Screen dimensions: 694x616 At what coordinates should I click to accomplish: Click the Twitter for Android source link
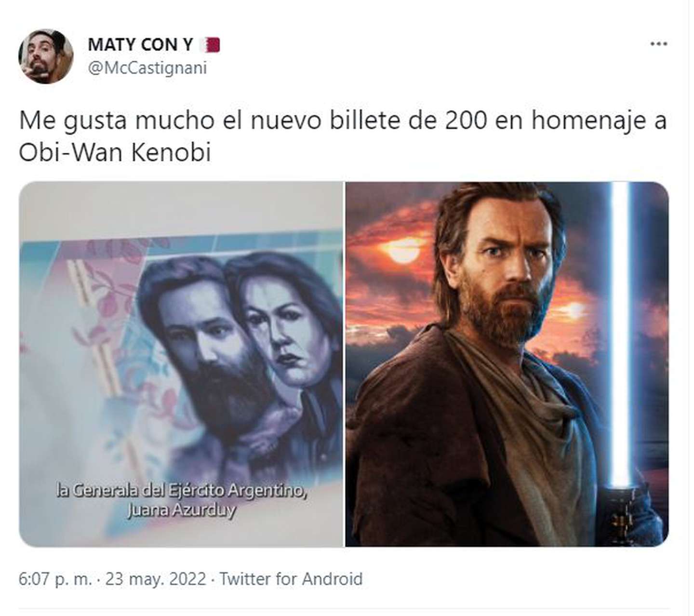pos(291,579)
